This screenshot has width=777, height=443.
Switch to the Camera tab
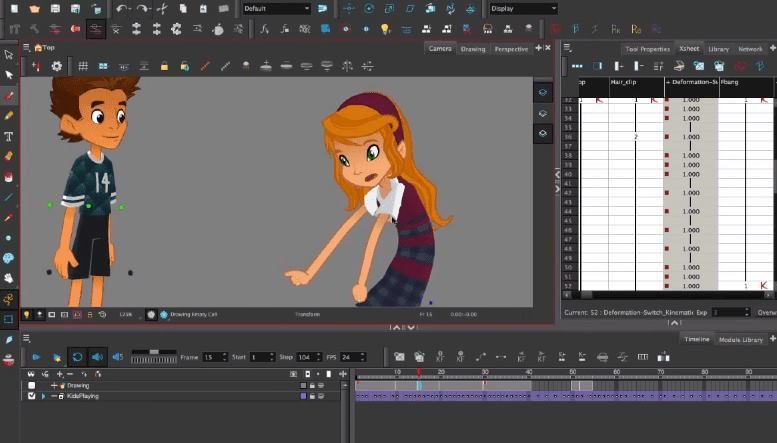click(440, 49)
